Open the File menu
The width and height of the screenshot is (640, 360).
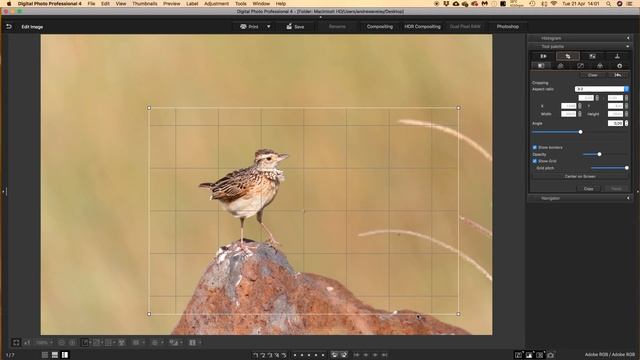[x=91, y=3]
